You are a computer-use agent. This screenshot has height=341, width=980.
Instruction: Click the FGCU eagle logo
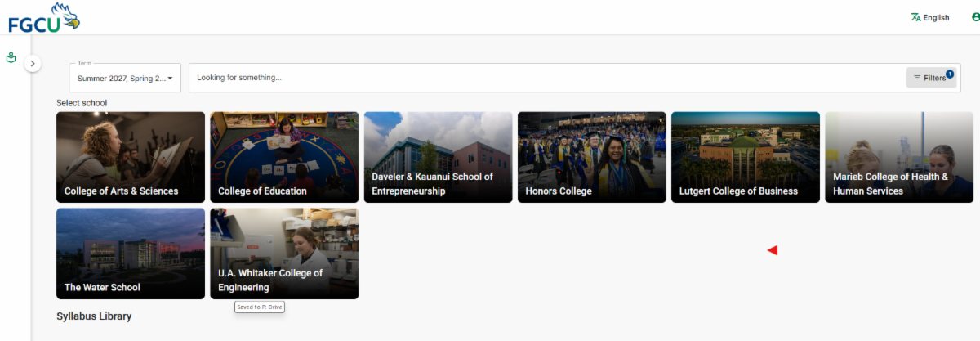coord(45,17)
